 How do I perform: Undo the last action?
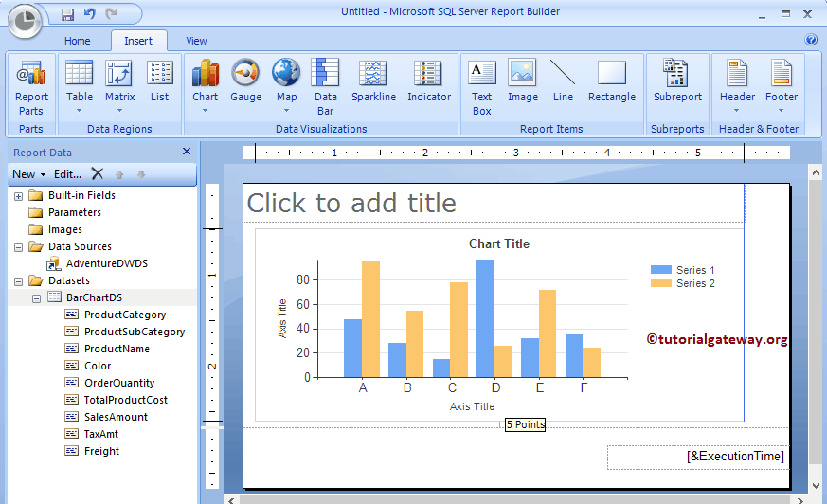(x=90, y=13)
